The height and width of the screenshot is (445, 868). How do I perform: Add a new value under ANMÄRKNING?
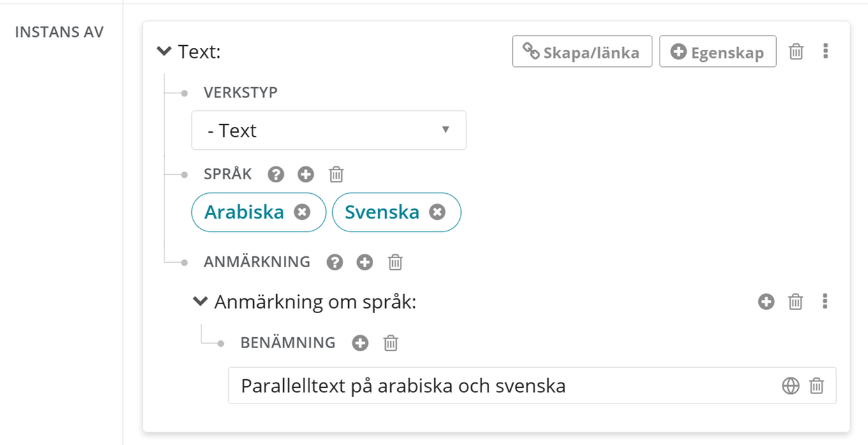click(364, 262)
